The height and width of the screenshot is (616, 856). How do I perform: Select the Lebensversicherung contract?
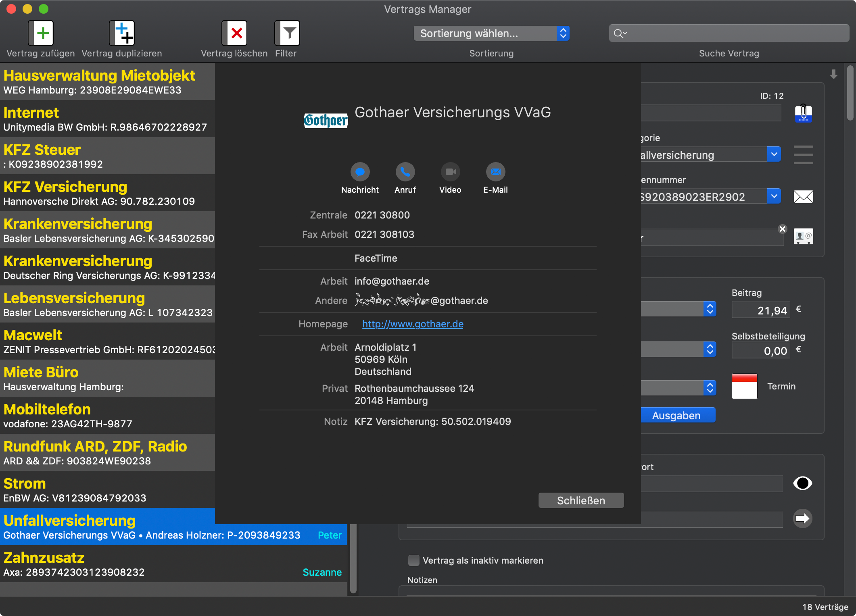(107, 304)
